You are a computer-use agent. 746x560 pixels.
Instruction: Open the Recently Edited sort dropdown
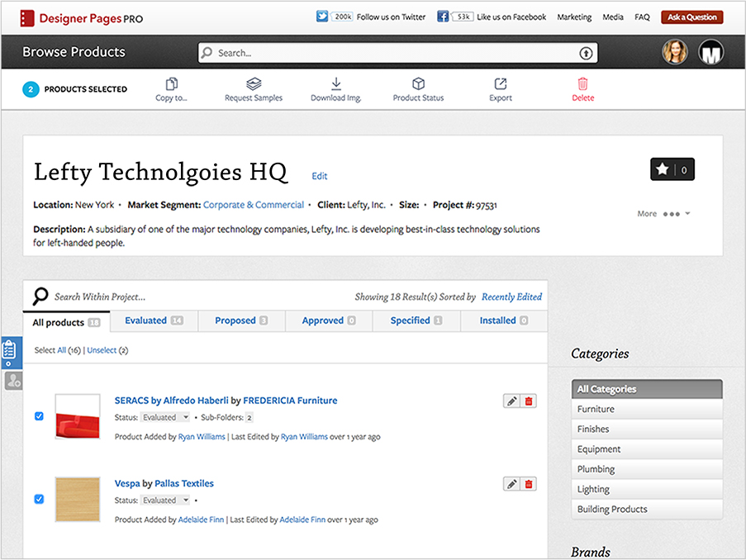[511, 297]
